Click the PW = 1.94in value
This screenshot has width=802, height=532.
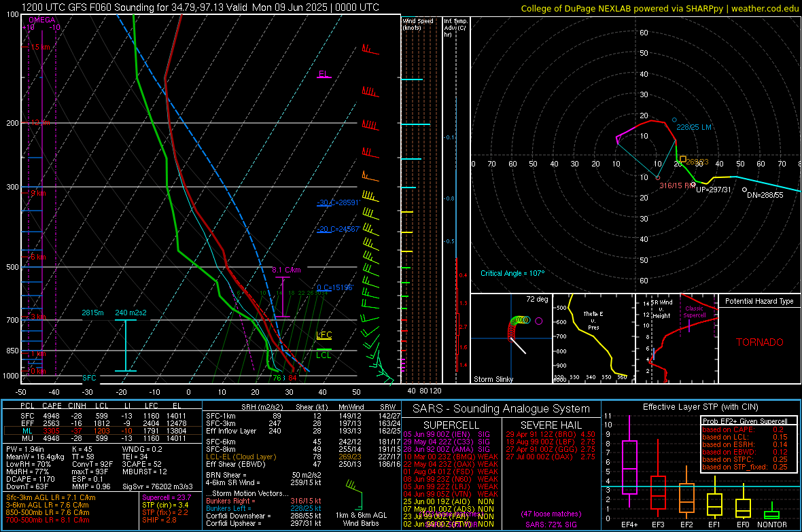pos(25,449)
